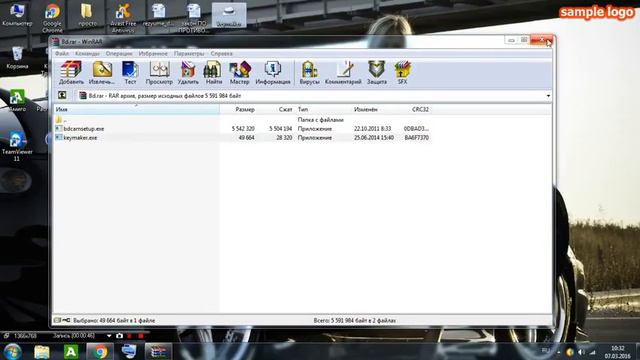The width and height of the screenshot is (640, 360).
Task: Launch the Мастер (Wizard) tool
Action: [x=239, y=73]
